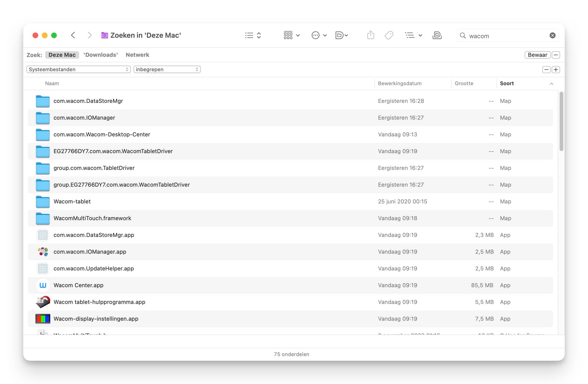Open the Quick Look toolbar dropdown
Screen dimensions: 588x384
pyautogui.click(x=342, y=35)
